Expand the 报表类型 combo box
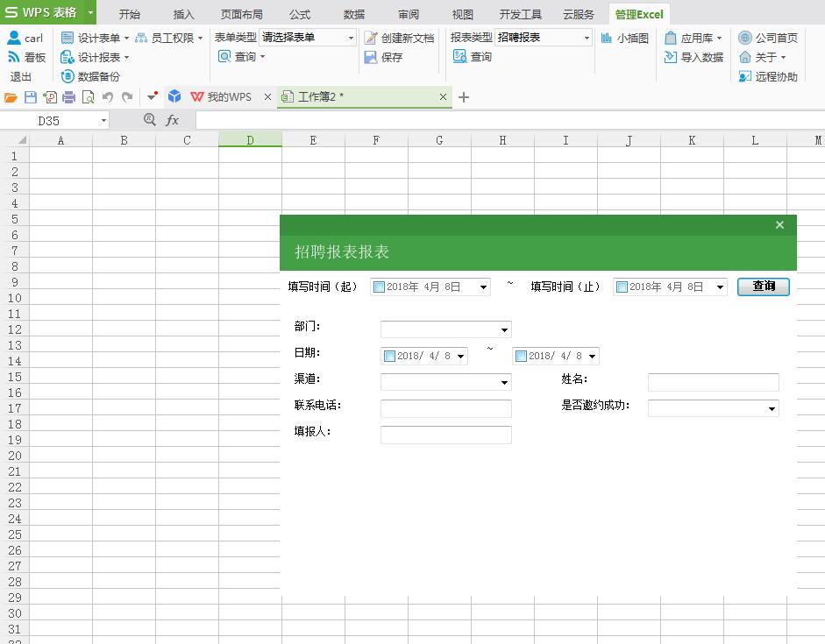825x644 pixels. [x=587, y=38]
